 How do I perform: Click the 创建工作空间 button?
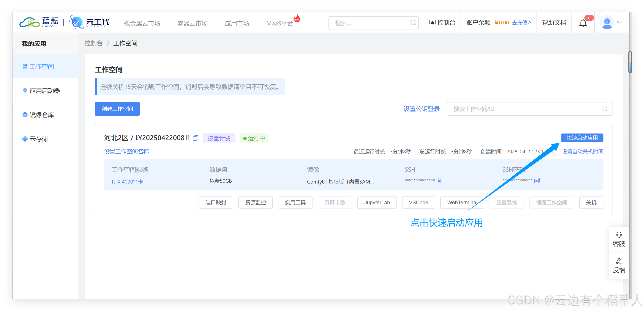[x=117, y=109]
